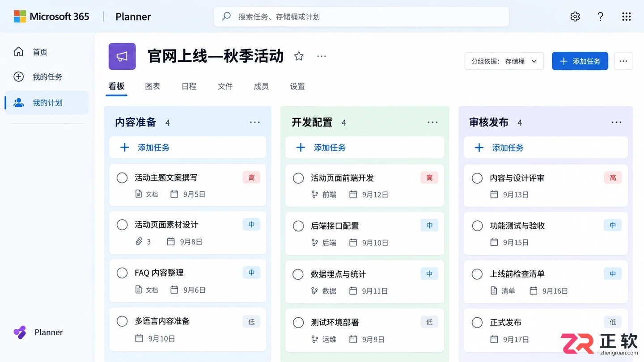
Task: Click the calendar icon on 内容与设计评审 card
Action: [494, 194]
